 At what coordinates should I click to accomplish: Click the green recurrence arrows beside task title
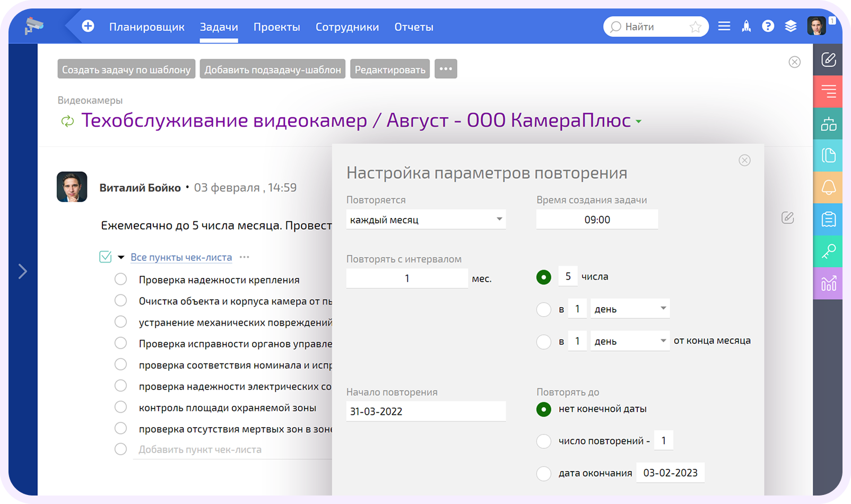[x=67, y=121]
